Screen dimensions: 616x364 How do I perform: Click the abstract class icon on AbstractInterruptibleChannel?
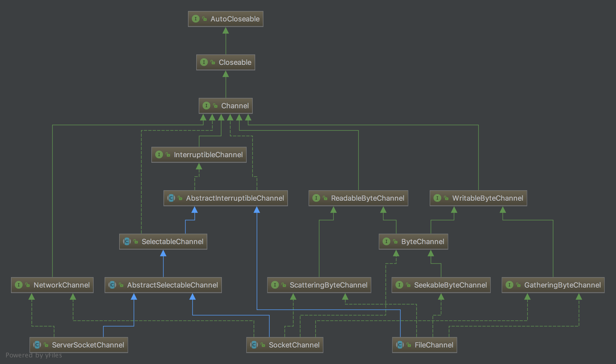(171, 198)
